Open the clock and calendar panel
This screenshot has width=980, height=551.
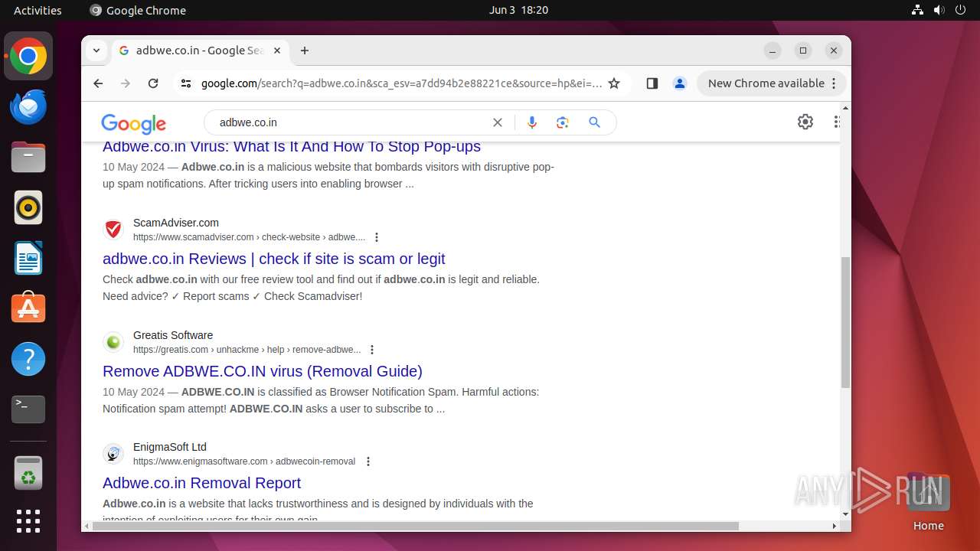pyautogui.click(x=518, y=10)
